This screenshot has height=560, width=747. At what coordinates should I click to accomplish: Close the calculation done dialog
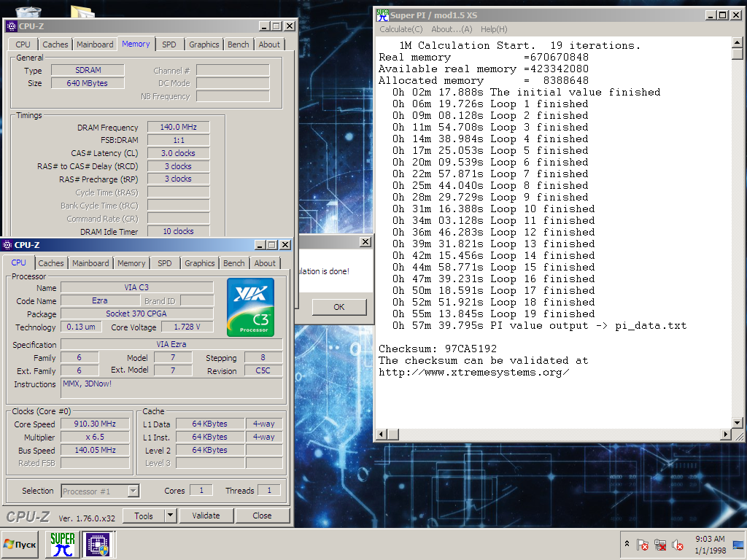point(365,242)
